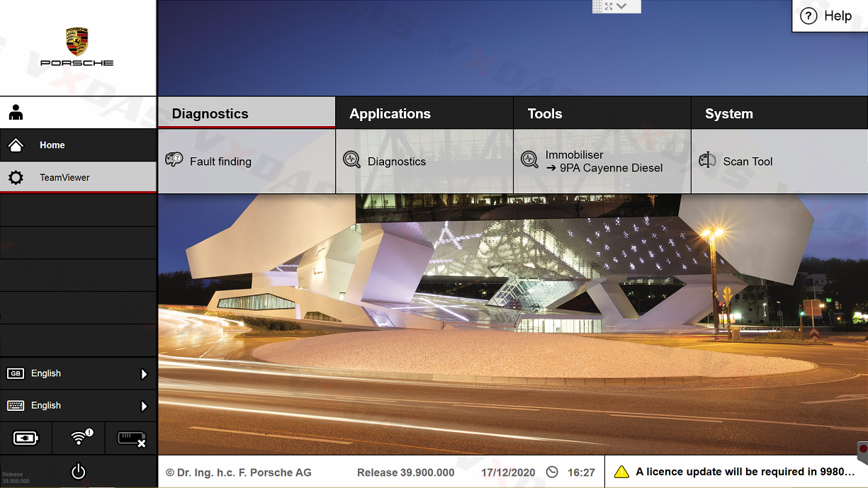
Task: Expand the top toolbar chevron
Action: coord(622,6)
